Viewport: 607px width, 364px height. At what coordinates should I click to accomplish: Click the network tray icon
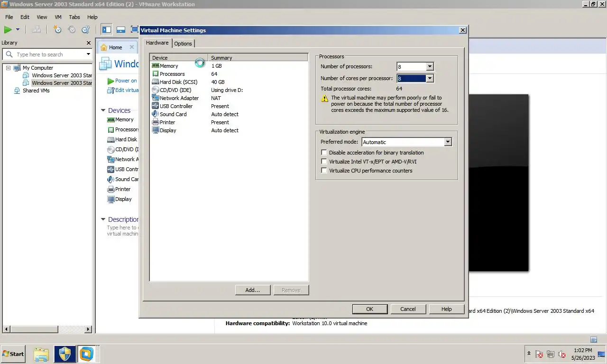pos(551,354)
